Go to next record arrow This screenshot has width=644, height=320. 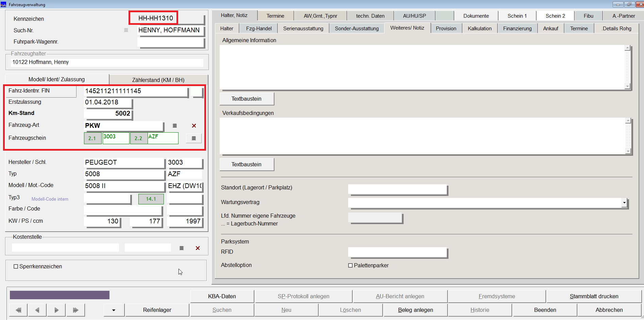pyautogui.click(x=56, y=310)
